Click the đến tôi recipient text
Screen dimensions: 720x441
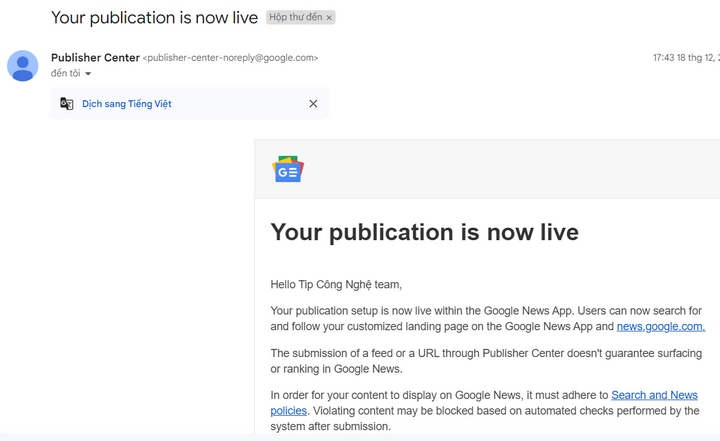pyautogui.click(x=66, y=74)
